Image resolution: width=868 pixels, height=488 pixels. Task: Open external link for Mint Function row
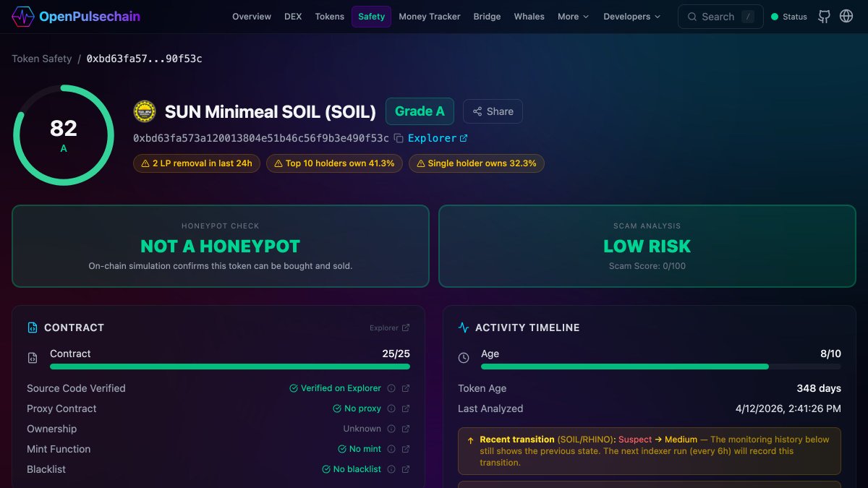406,449
